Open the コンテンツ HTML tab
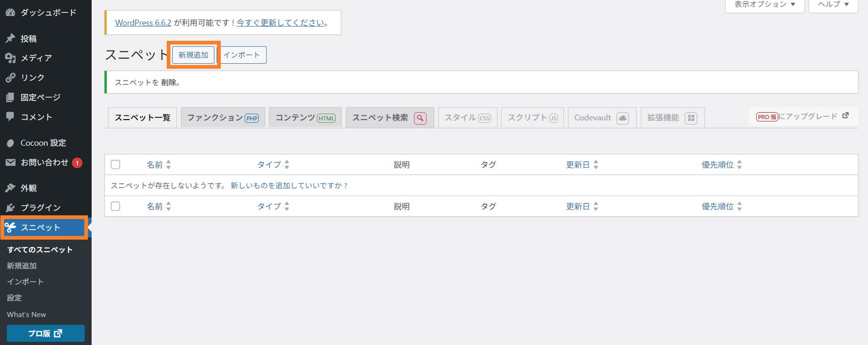 point(305,118)
